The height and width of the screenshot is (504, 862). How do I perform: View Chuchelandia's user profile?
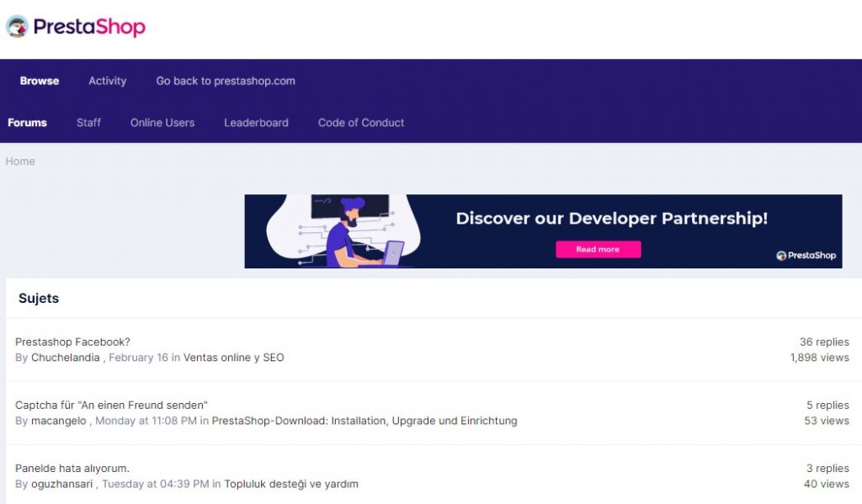pyautogui.click(x=66, y=358)
